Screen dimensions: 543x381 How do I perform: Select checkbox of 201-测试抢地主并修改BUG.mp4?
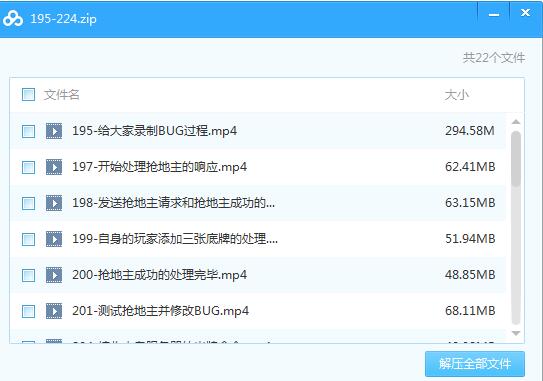click(28, 311)
